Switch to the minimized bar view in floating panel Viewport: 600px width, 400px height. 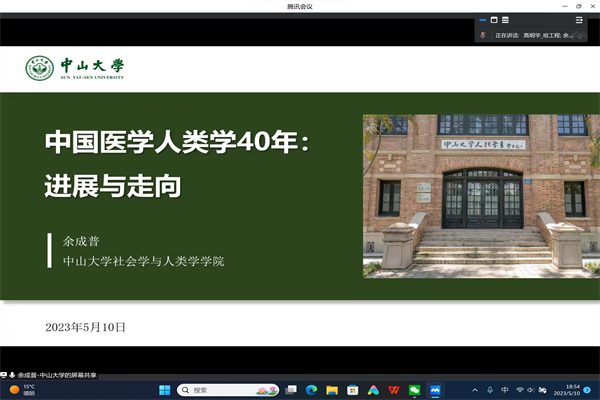[x=482, y=19]
